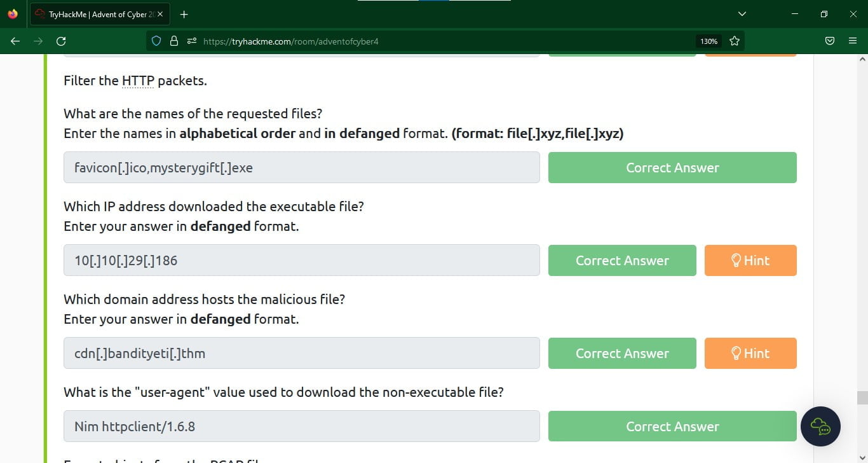Image resolution: width=868 pixels, height=463 pixels.
Task: Click 'What are the names of the requested files?'
Action: click(x=193, y=114)
